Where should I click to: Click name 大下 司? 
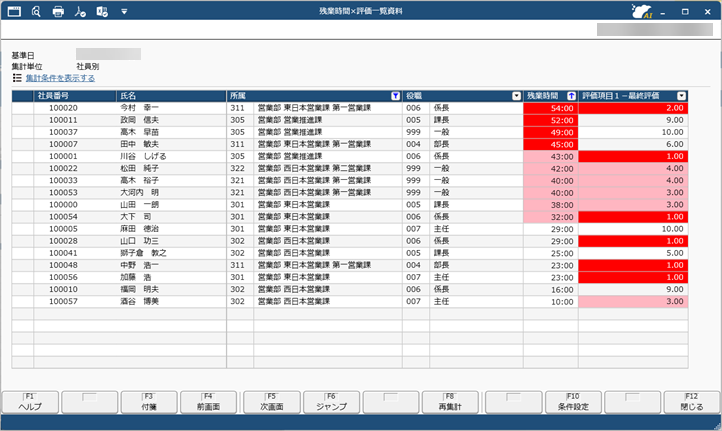coord(136,217)
